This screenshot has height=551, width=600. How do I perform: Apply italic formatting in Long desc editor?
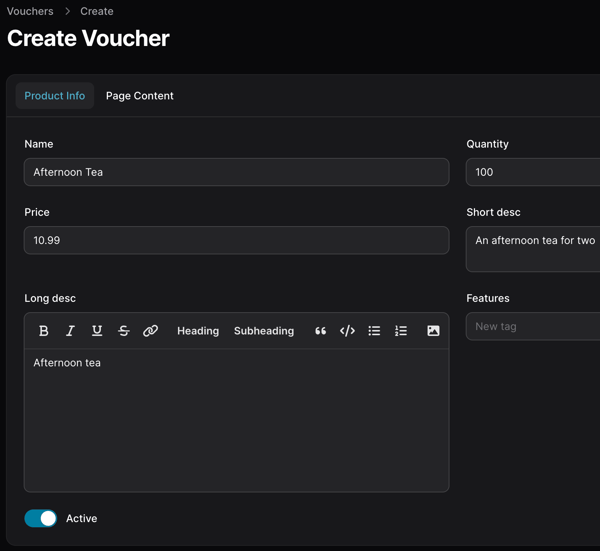[70, 331]
